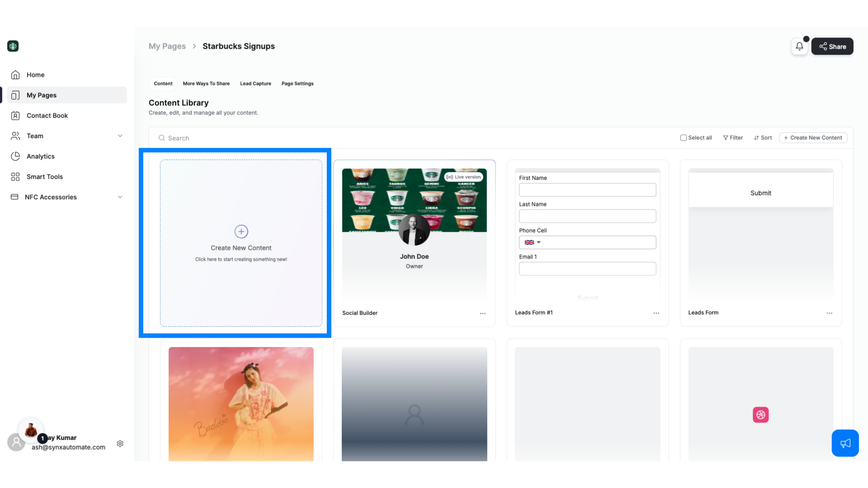The width and height of the screenshot is (868, 488).
Task: Open the Filter options
Action: [x=732, y=138]
